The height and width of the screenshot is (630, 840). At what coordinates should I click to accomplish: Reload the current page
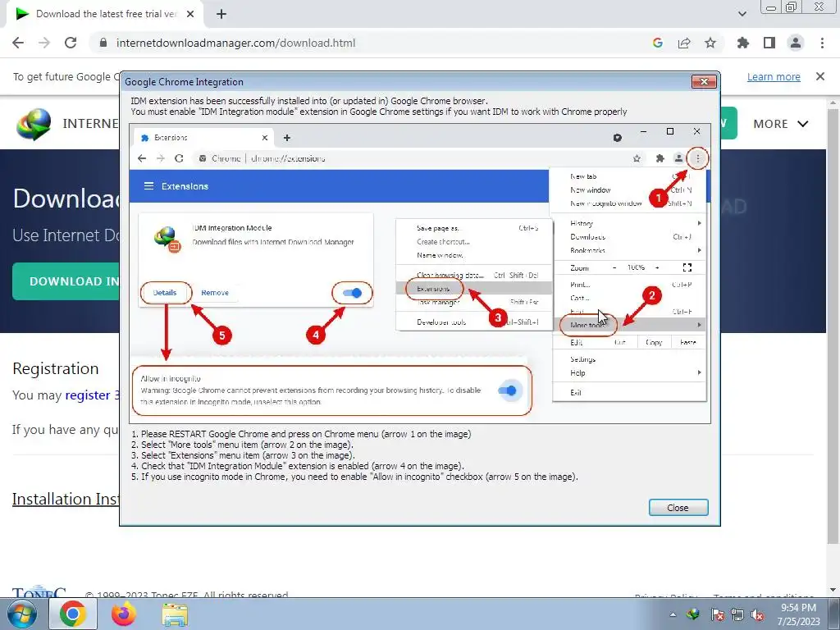coord(71,43)
